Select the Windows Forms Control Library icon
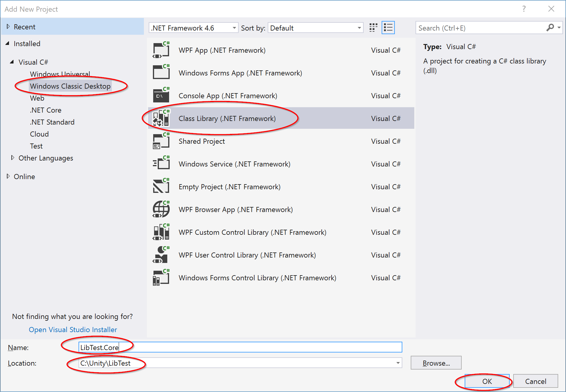 [x=161, y=278]
